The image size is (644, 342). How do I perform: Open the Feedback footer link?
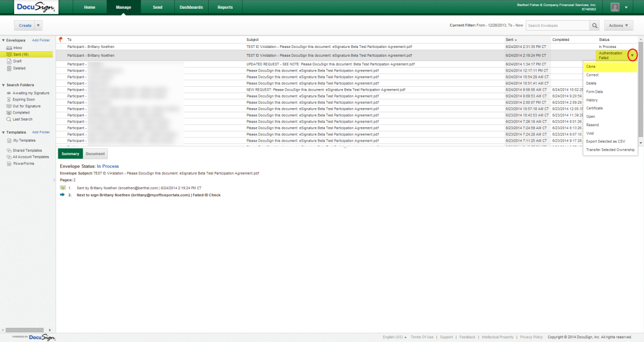coord(467,337)
